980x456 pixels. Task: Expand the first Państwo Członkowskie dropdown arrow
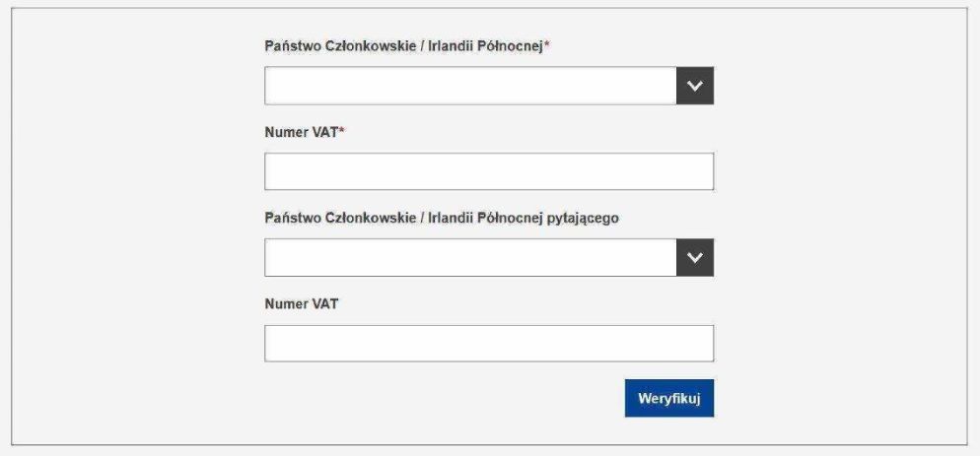[x=694, y=86]
